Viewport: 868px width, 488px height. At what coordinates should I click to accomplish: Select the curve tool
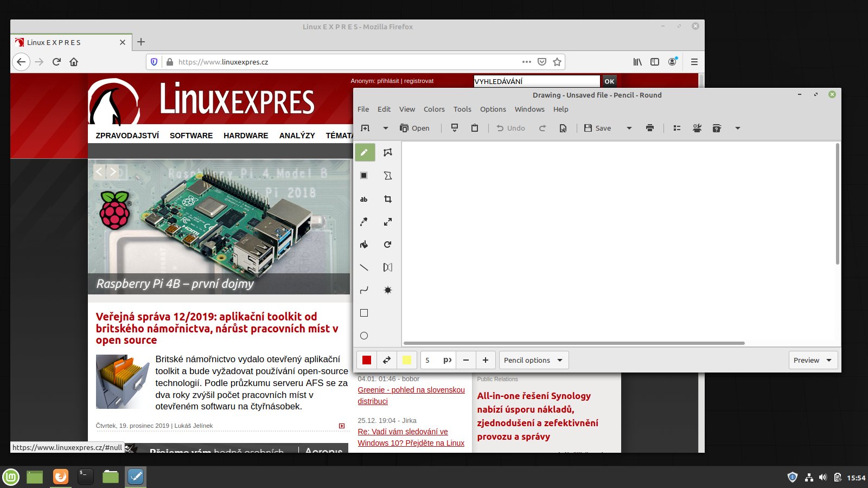pyautogui.click(x=364, y=290)
